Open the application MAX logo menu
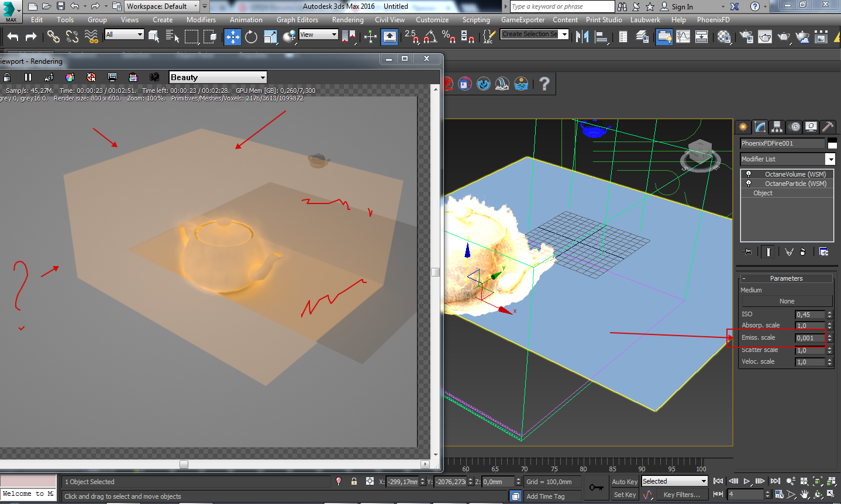Screen dimensions: 841x504 point(11,11)
